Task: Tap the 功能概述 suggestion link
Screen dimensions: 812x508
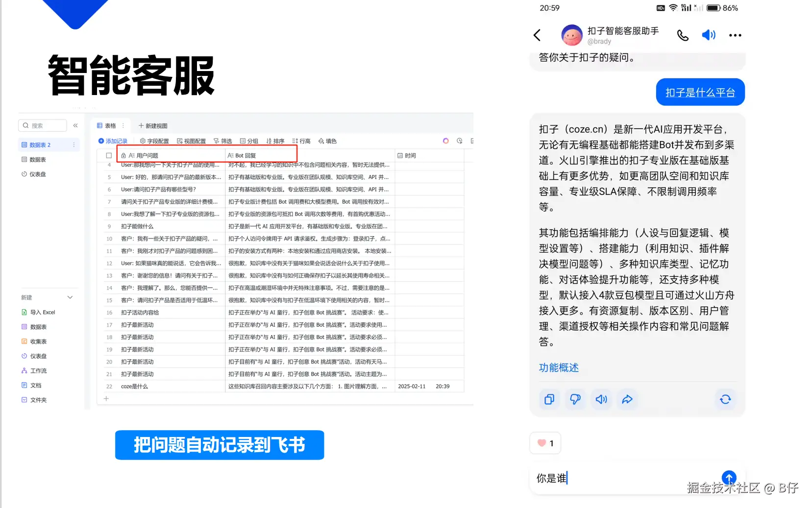Action: tap(559, 368)
